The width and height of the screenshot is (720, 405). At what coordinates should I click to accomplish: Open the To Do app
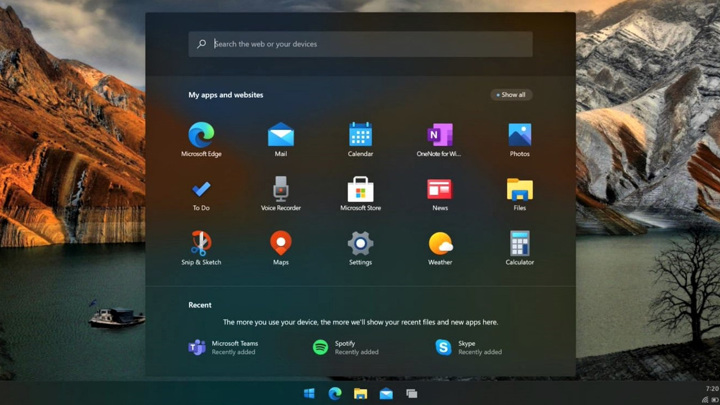(201, 189)
